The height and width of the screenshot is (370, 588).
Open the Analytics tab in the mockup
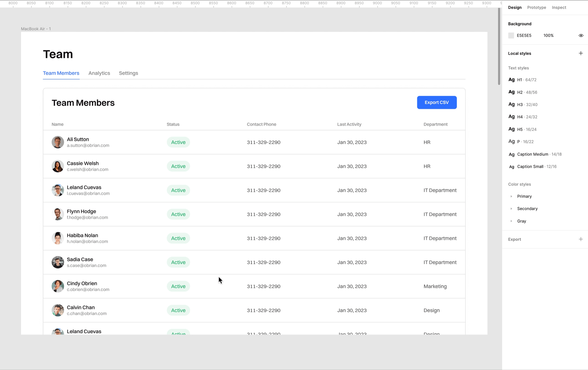pyautogui.click(x=99, y=73)
